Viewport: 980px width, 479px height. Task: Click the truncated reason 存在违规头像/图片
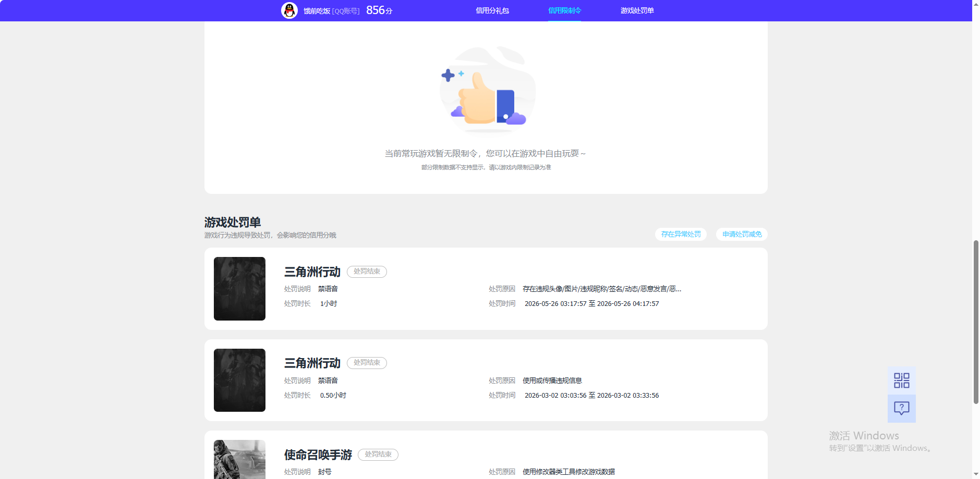pyautogui.click(x=602, y=289)
